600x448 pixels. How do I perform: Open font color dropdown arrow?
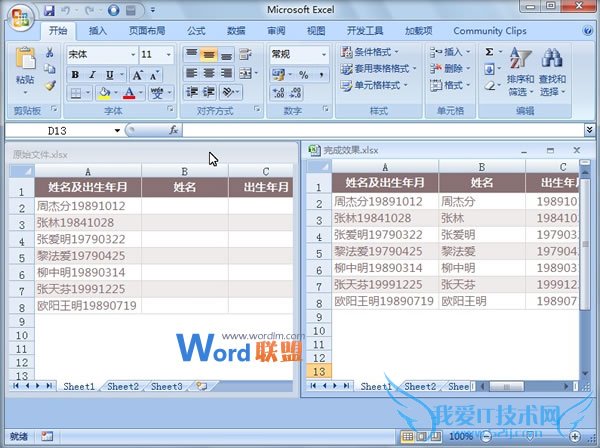point(141,93)
